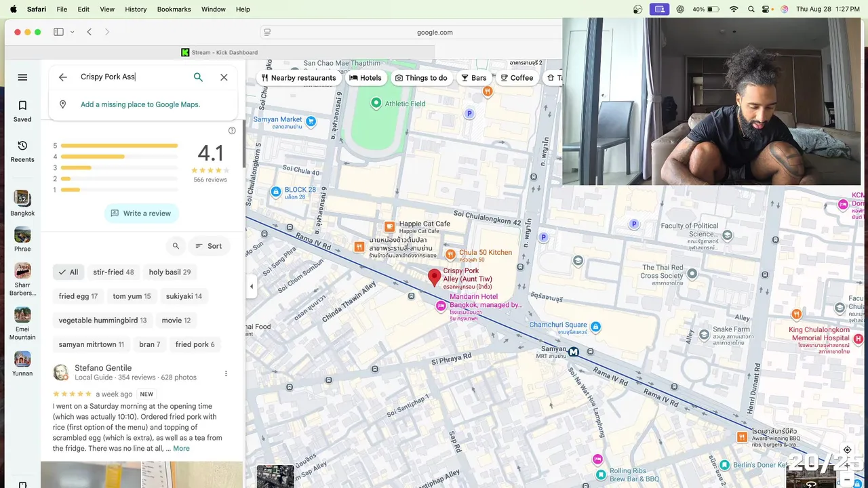Viewport: 868px width, 488px height.
Task: Go back with Safari's back arrow
Action: [90, 32]
